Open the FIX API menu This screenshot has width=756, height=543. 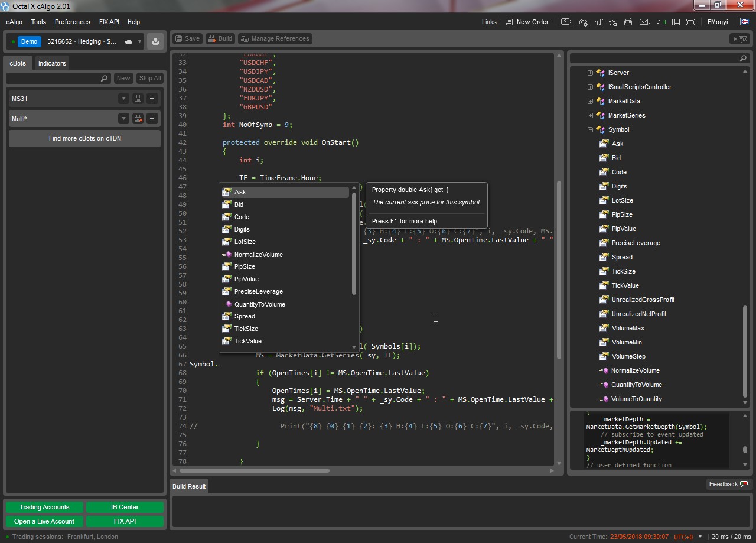click(x=109, y=22)
